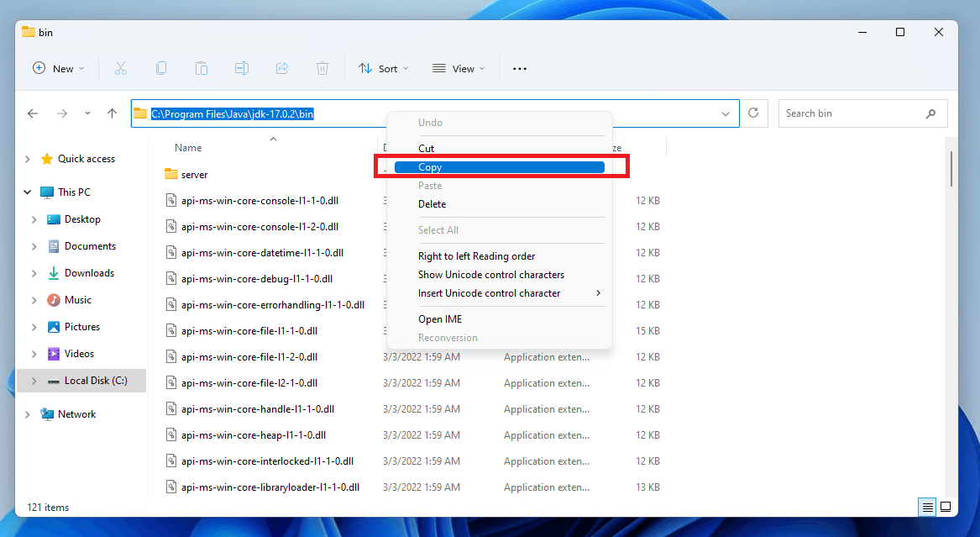This screenshot has width=980, height=537.
Task: Open the New dropdown menu
Action: coord(58,68)
